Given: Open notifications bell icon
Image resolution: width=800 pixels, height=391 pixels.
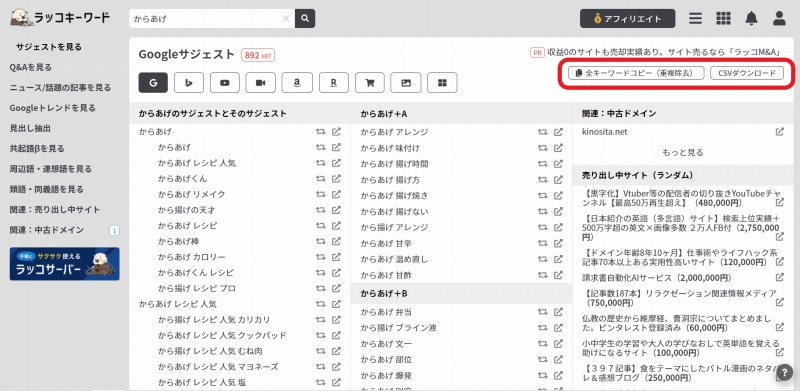Looking at the screenshot, I should coord(751,19).
